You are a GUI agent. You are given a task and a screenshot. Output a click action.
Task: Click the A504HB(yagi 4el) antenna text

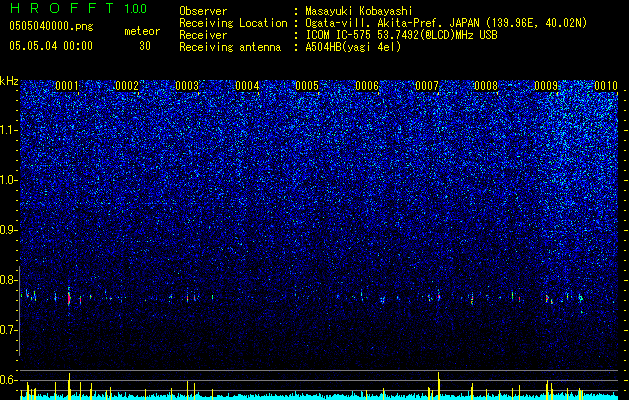click(353, 47)
